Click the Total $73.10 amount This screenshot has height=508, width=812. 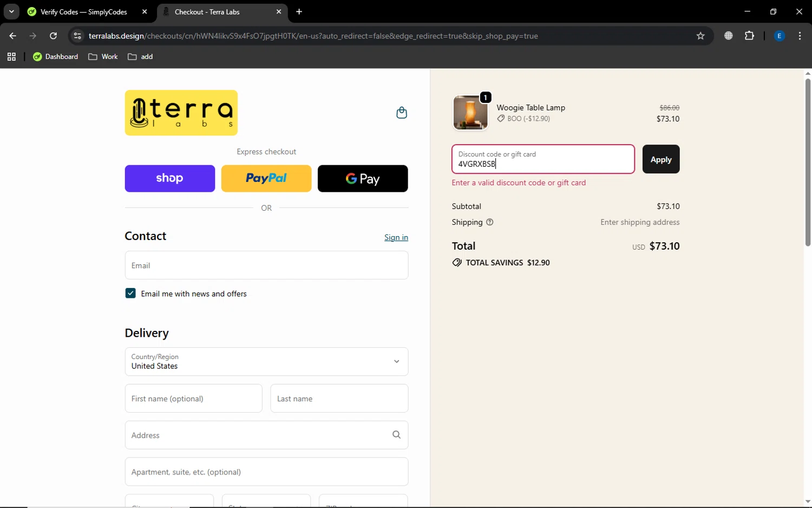(664, 246)
